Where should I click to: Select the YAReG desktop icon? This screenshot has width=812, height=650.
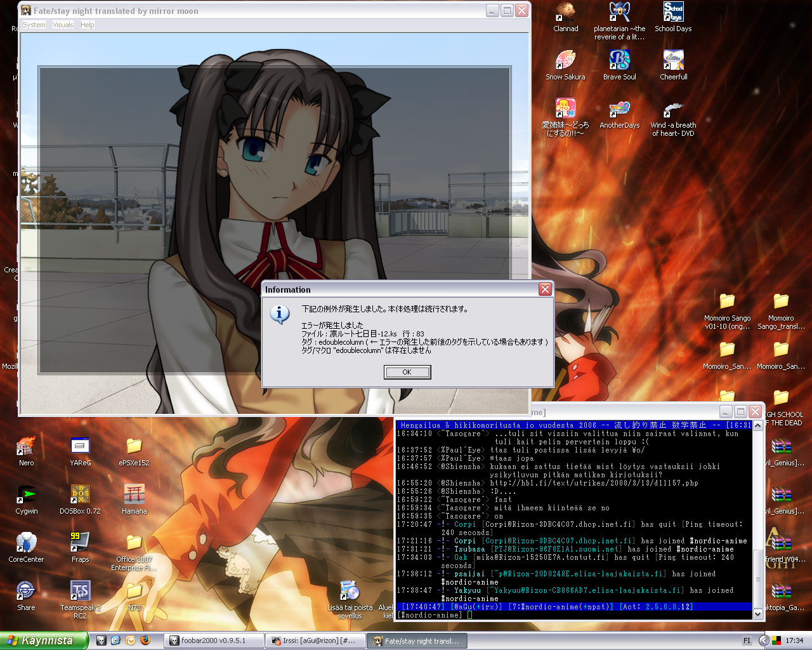coord(80,451)
